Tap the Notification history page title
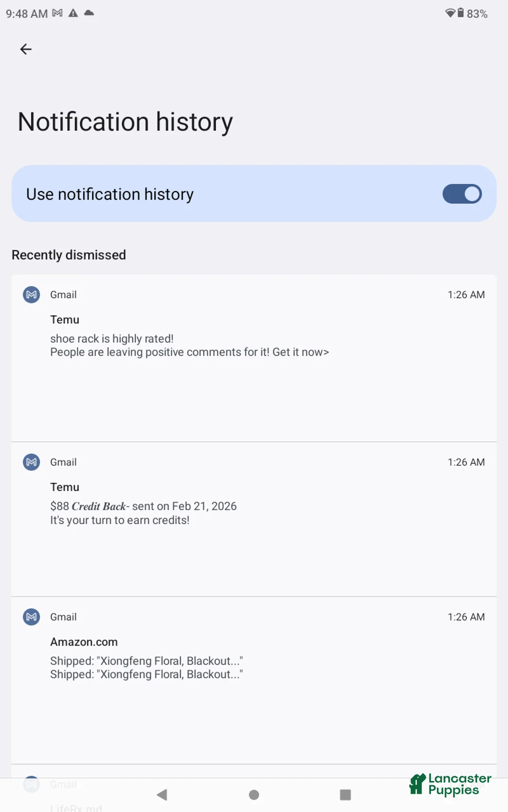The width and height of the screenshot is (508, 812). coord(125,122)
